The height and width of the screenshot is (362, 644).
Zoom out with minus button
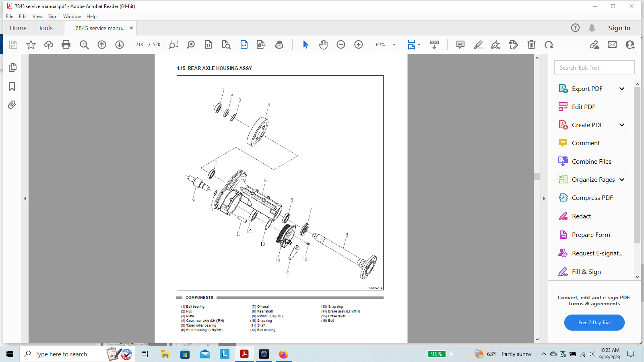[341, 45]
